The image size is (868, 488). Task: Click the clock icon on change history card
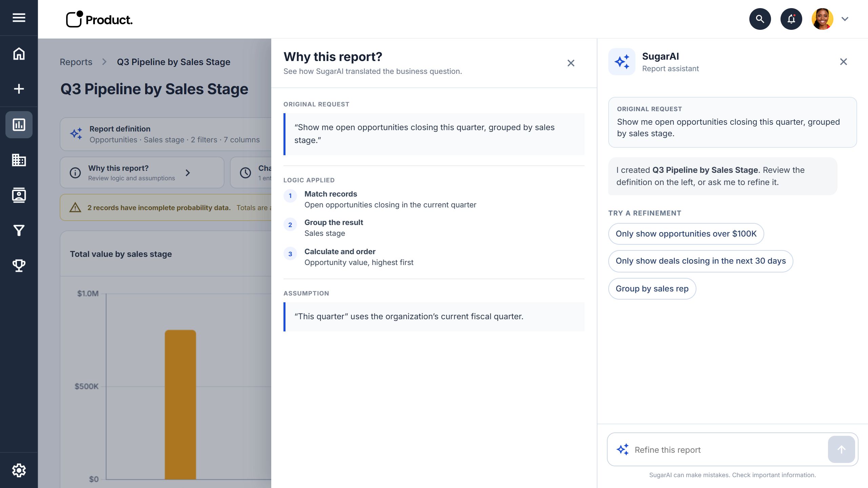click(x=245, y=173)
